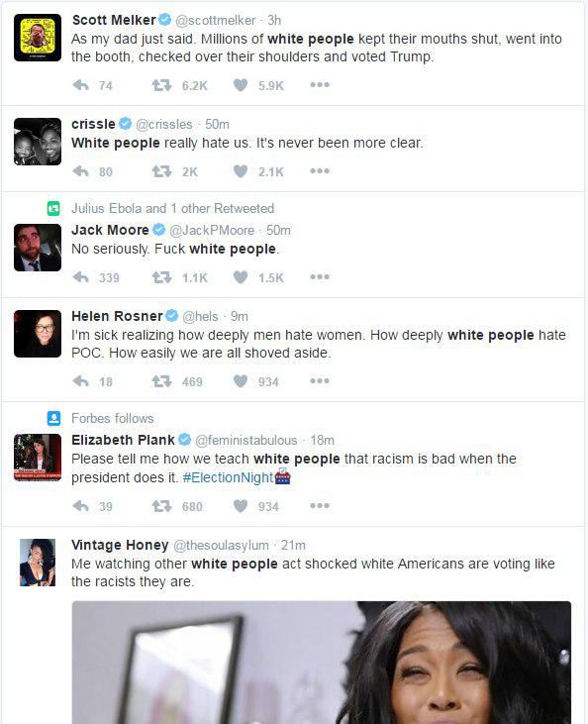This screenshot has width=588, height=724.
Task: Click Vintage Honey's profile avatar
Action: point(38,563)
